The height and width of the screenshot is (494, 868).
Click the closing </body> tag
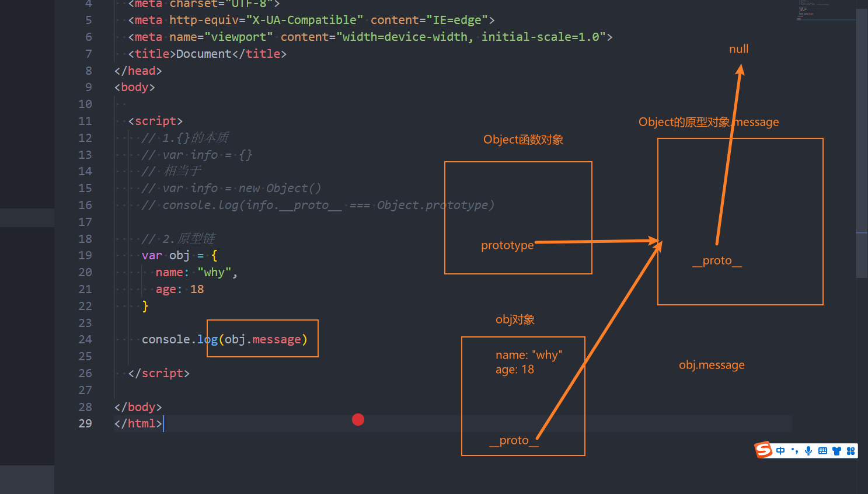(x=138, y=407)
